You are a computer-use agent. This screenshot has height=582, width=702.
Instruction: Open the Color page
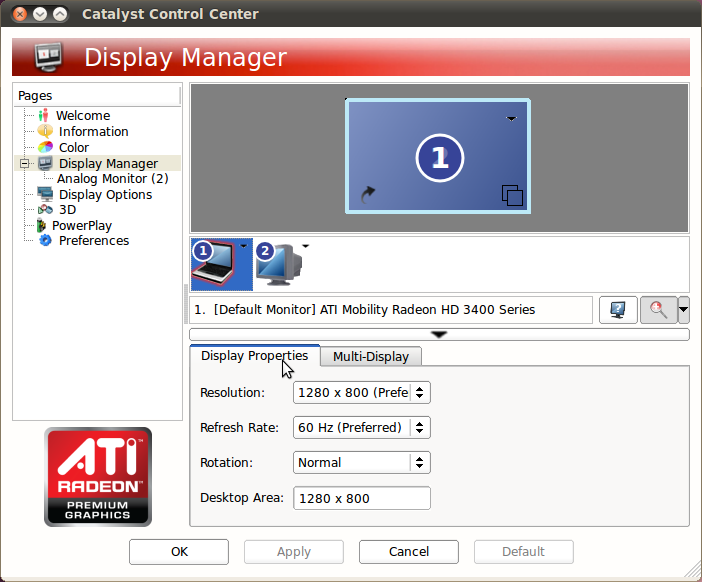point(74,147)
